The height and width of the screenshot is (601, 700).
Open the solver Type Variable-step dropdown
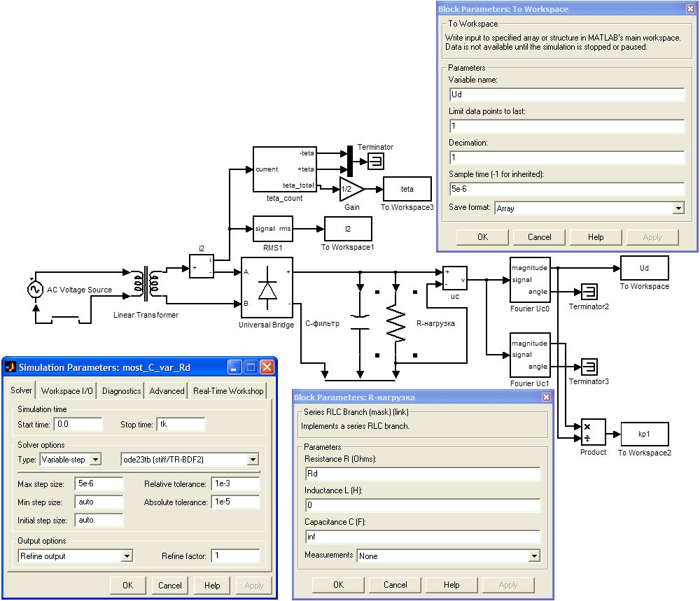pyautogui.click(x=95, y=460)
